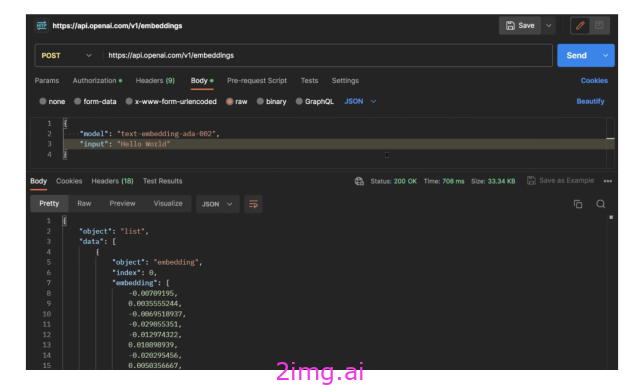
Task: Click the Beautify link
Action: 590,102
